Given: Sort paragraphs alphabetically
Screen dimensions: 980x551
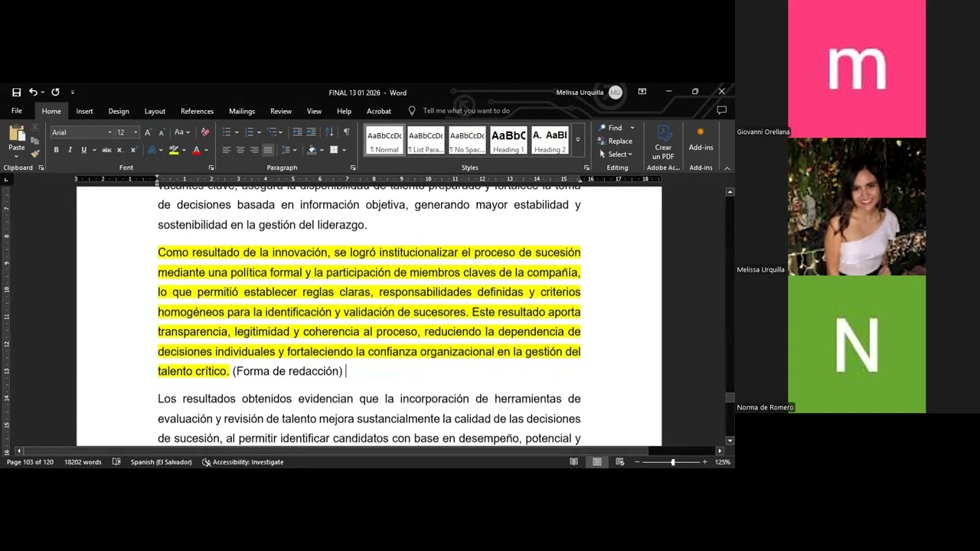Looking at the screenshot, I should (329, 132).
